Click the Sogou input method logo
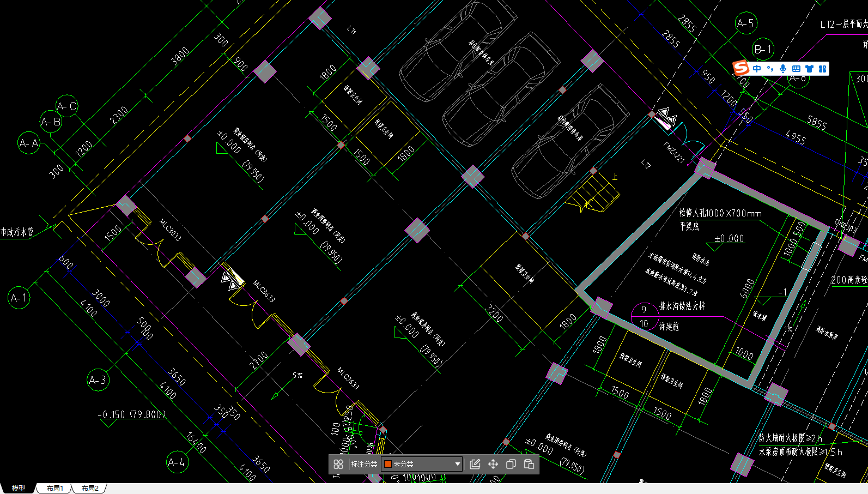The height and width of the screenshot is (494, 868). coord(741,68)
